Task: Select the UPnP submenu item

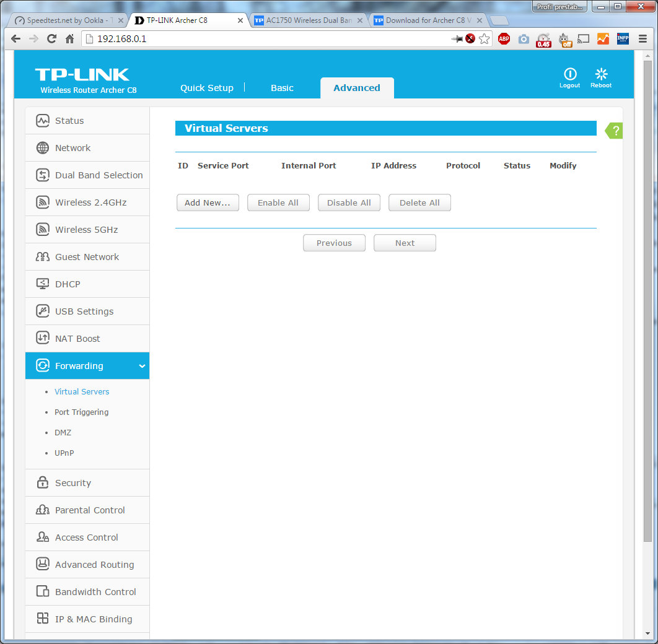Action: pos(64,453)
